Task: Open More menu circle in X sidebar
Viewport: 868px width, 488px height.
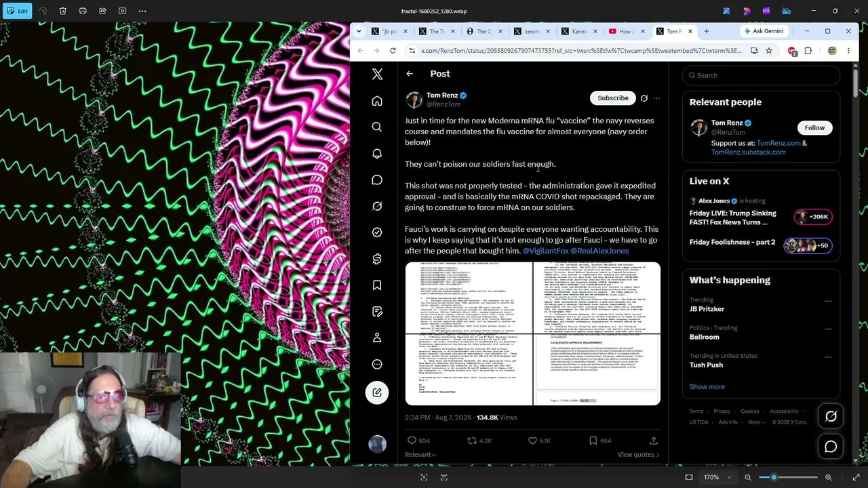Action: (377, 364)
